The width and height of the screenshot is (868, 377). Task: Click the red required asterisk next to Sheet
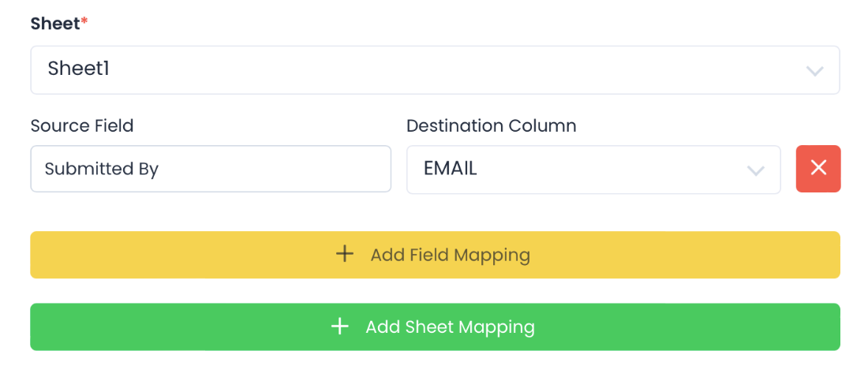point(84,21)
